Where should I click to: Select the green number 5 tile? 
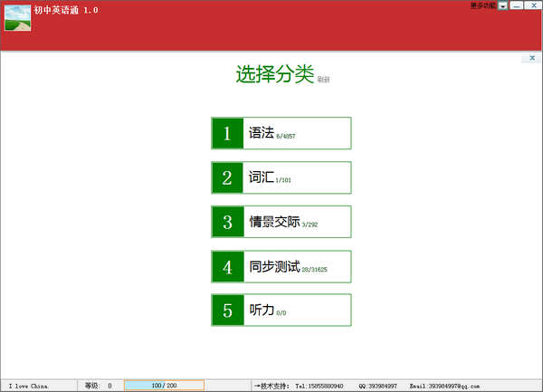pyautogui.click(x=227, y=311)
